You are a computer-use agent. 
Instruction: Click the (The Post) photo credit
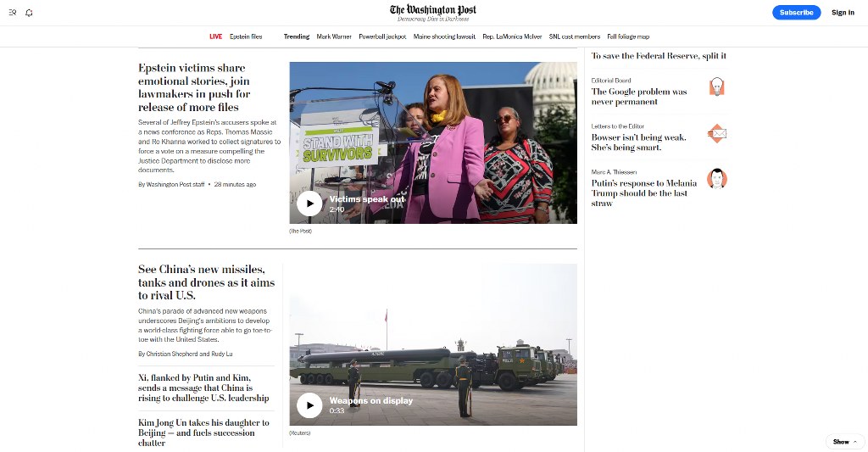point(301,231)
